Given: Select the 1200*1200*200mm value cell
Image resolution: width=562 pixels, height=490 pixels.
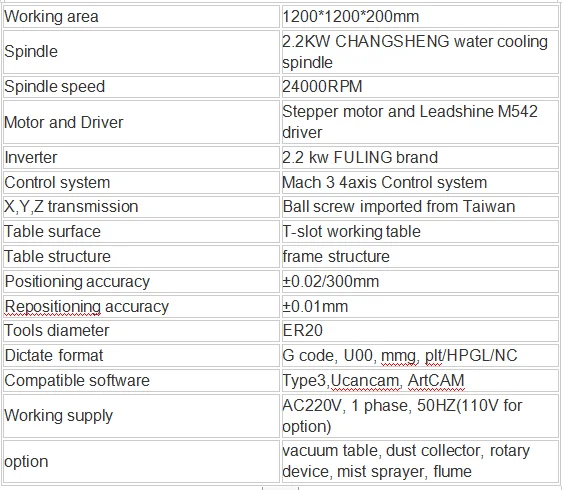Looking at the screenshot, I should point(420,16).
